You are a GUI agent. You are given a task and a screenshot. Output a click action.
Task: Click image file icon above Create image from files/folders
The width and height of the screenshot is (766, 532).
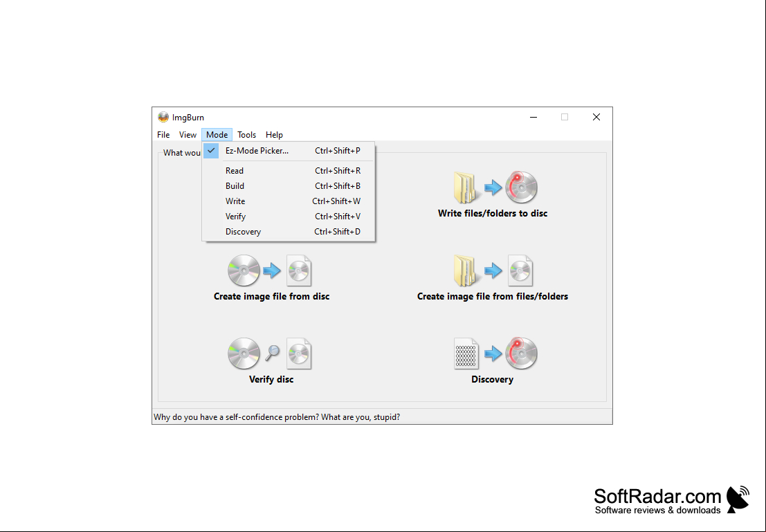[x=520, y=270]
